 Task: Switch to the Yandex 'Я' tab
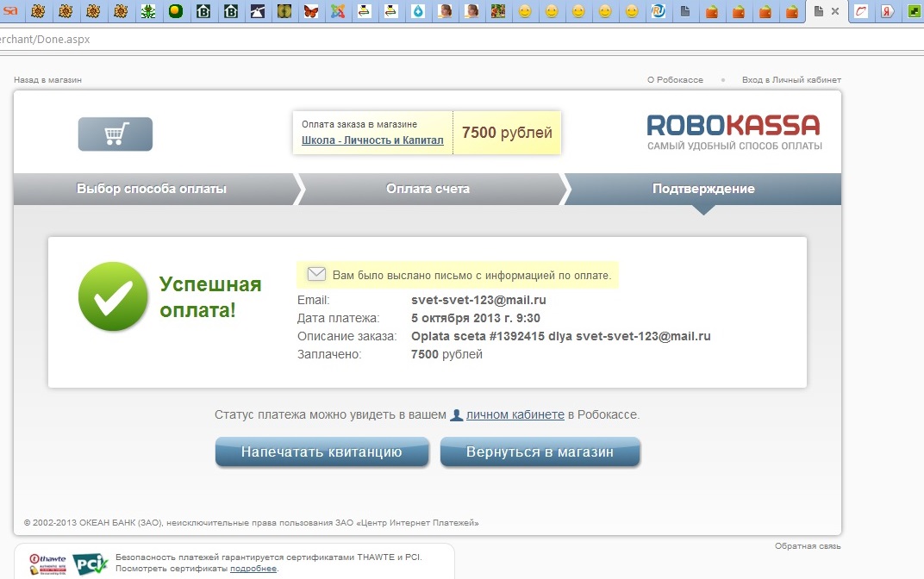(x=887, y=10)
